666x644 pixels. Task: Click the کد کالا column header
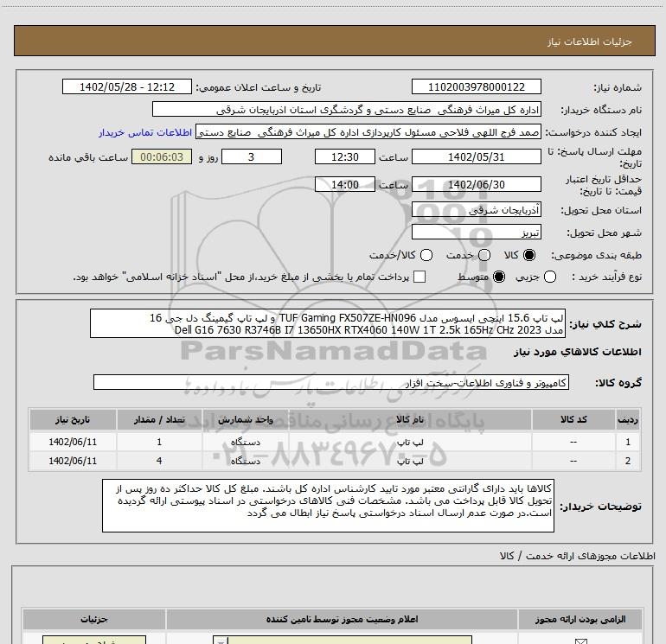(573, 419)
